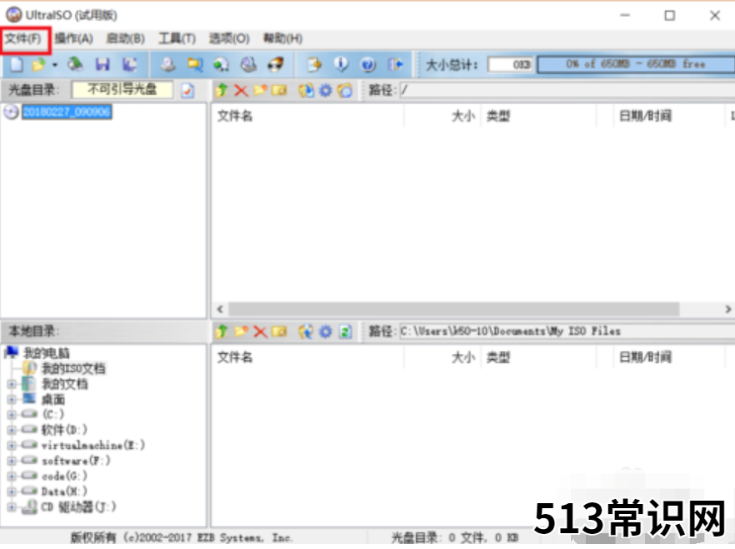The image size is (735, 549).
Task: Click the Convert toolbar icon after Make CD/DVD image
Action: [x=195, y=64]
